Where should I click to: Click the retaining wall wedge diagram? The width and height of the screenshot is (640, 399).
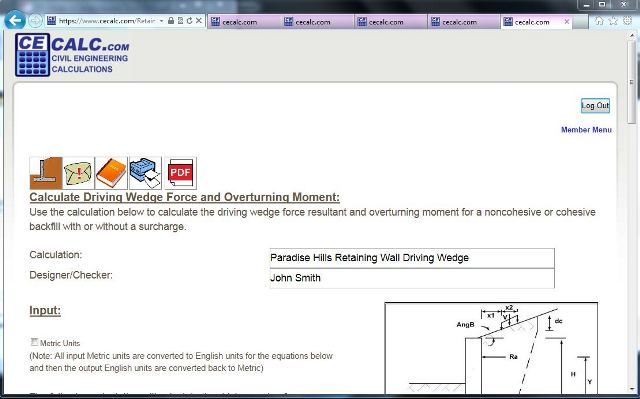click(491, 348)
